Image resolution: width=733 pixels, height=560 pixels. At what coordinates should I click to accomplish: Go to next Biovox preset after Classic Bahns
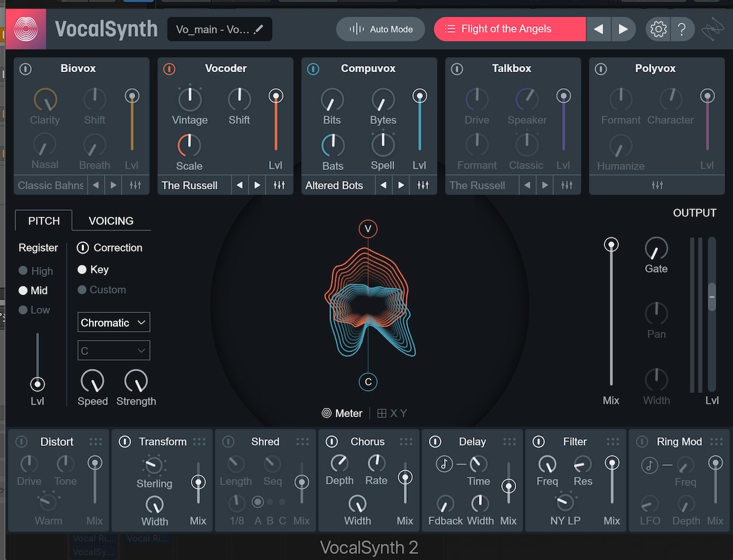[x=113, y=185]
